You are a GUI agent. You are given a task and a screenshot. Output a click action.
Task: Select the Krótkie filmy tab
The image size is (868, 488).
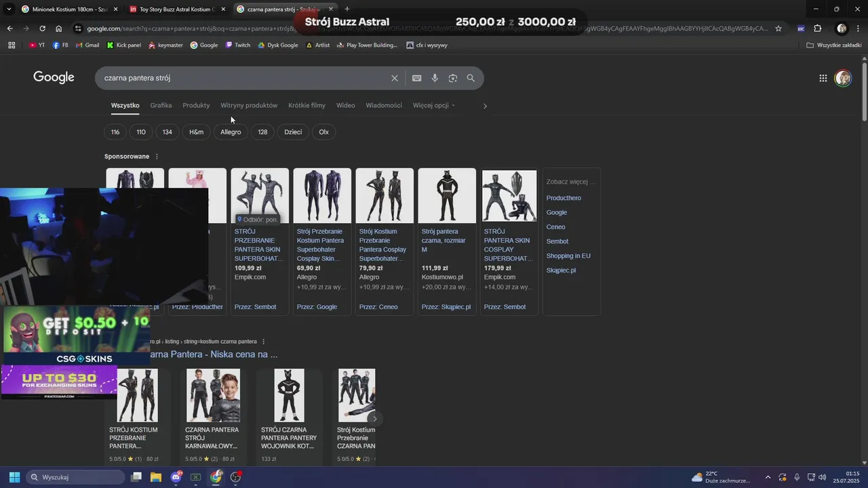pyautogui.click(x=307, y=106)
